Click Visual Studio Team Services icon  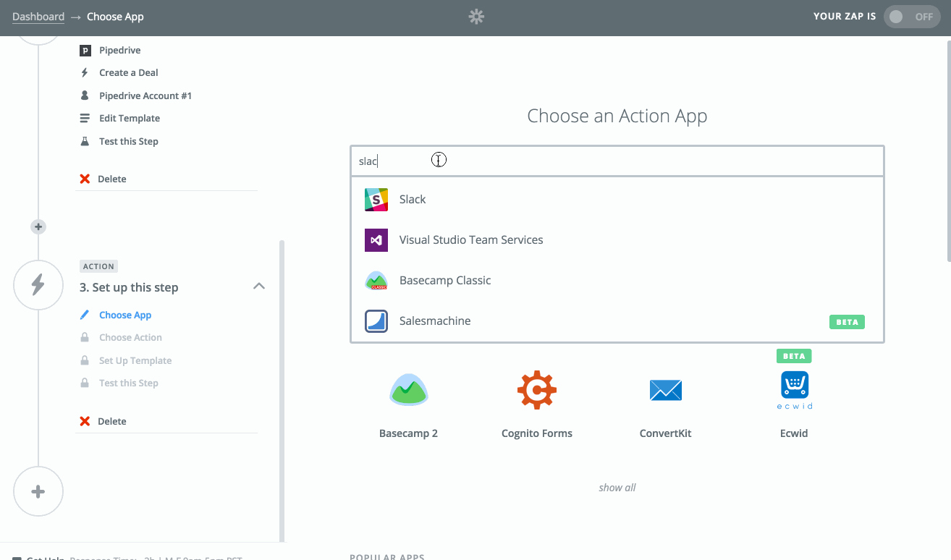click(x=376, y=239)
